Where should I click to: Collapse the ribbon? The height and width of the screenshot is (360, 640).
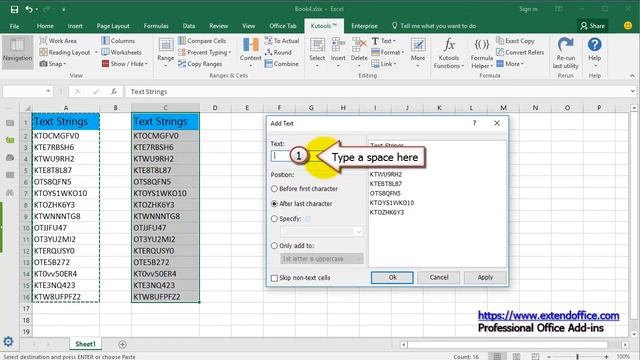point(632,76)
